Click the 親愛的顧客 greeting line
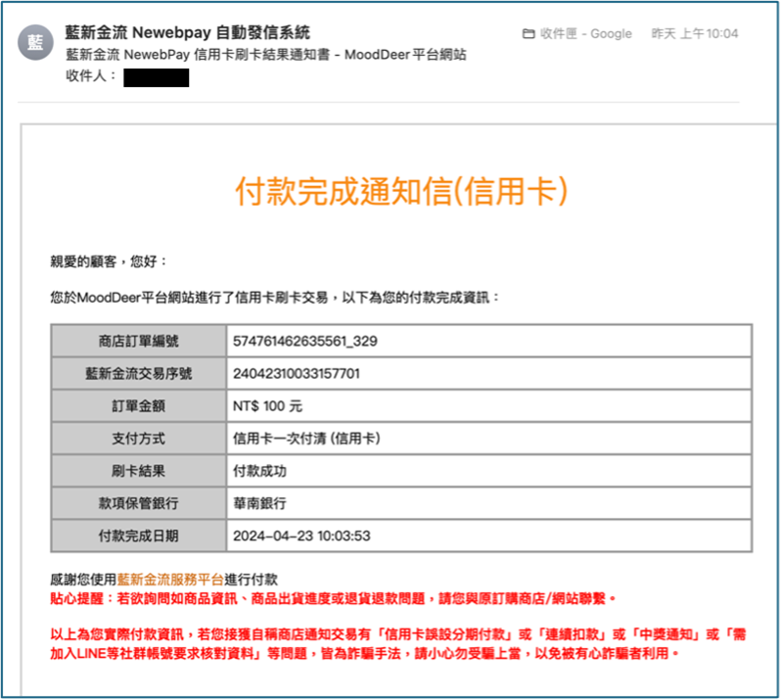The image size is (783, 700). (109, 261)
